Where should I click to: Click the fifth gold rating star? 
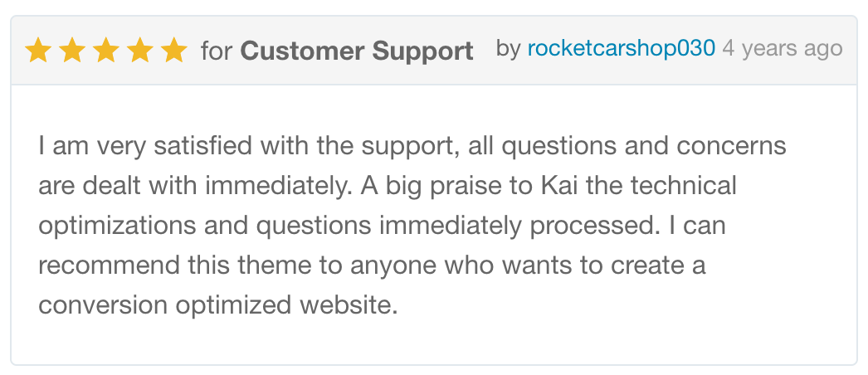173,51
